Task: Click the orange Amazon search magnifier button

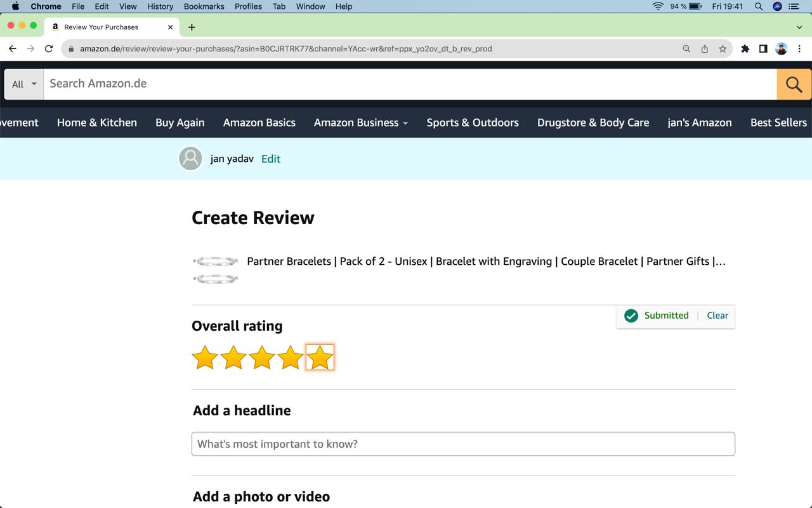Action: (x=794, y=84)
